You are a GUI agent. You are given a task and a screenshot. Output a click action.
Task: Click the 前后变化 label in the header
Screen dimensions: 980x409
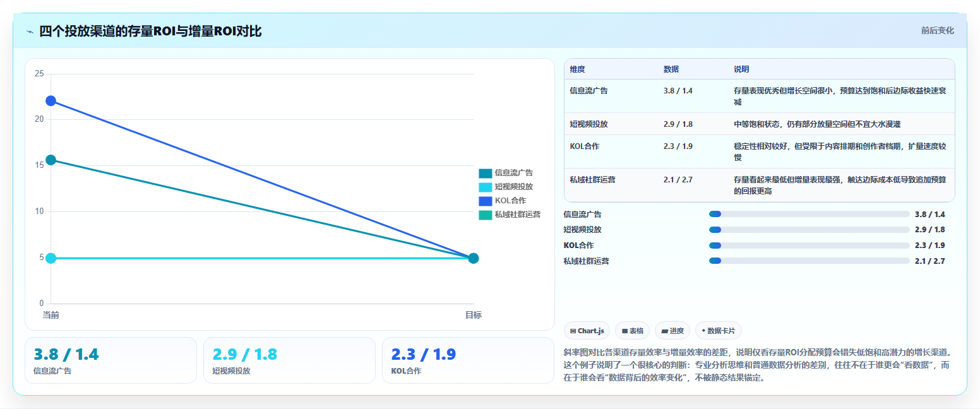click(937, 30)
